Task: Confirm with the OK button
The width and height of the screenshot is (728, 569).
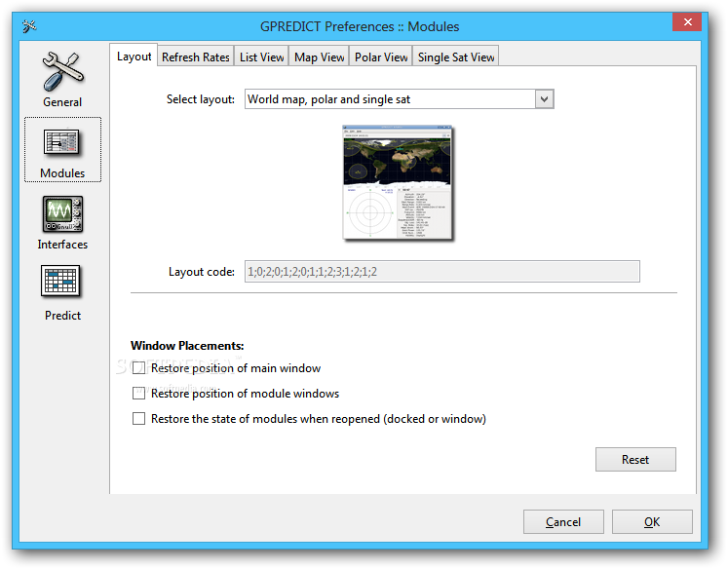Action: (652, 521)
